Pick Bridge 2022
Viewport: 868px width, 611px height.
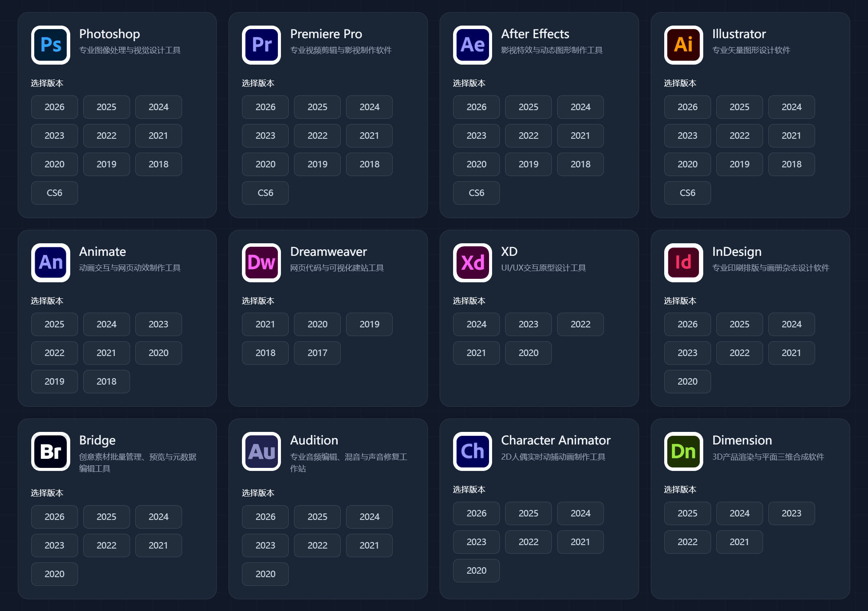[107, 546]
